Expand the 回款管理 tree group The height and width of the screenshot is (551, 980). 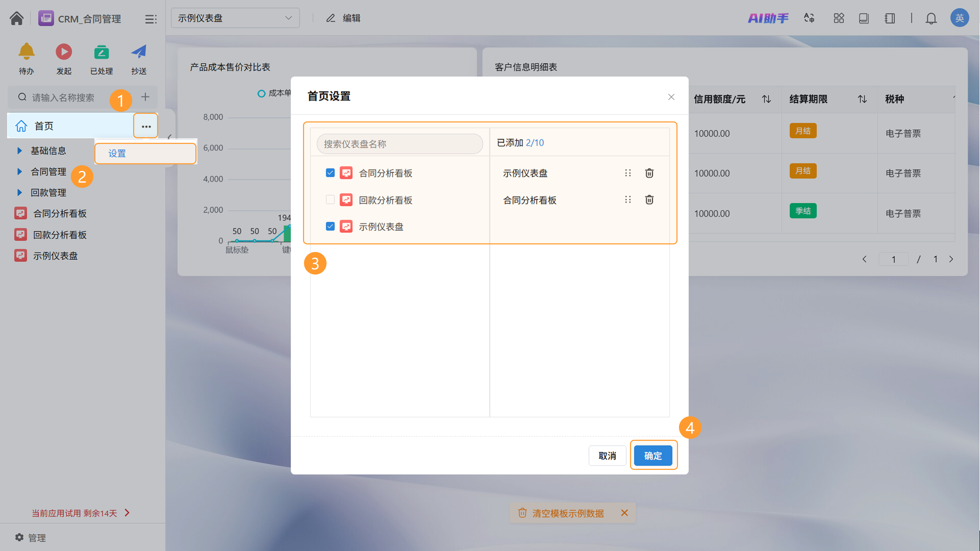pos(19,193)
